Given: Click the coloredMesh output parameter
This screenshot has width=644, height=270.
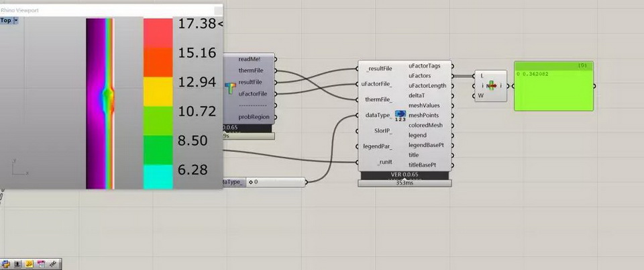Looking at the screenshot, I should click(x=425, y=126).
